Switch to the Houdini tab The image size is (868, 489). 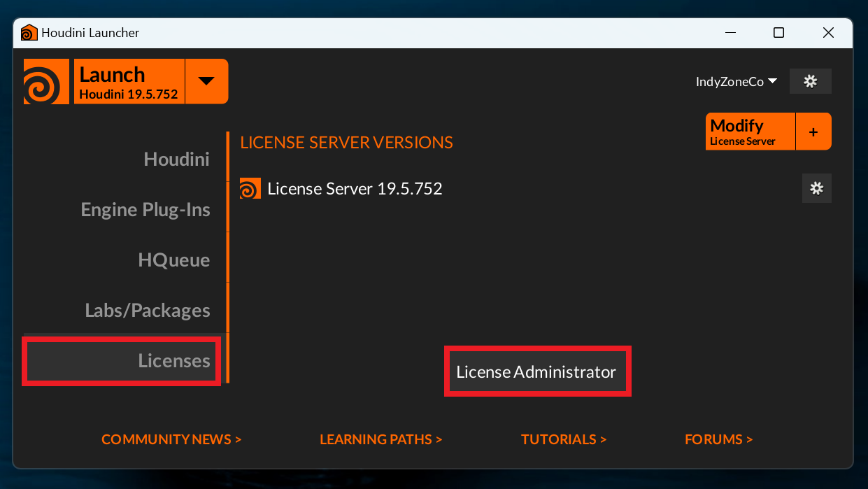[x=176, y=160]
